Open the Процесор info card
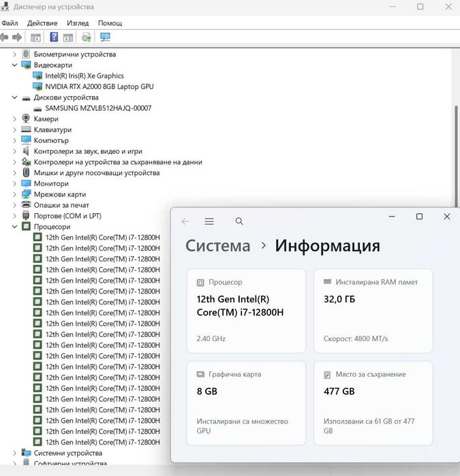The height and width of the screenshot is (476, 460). pos(246,311)
